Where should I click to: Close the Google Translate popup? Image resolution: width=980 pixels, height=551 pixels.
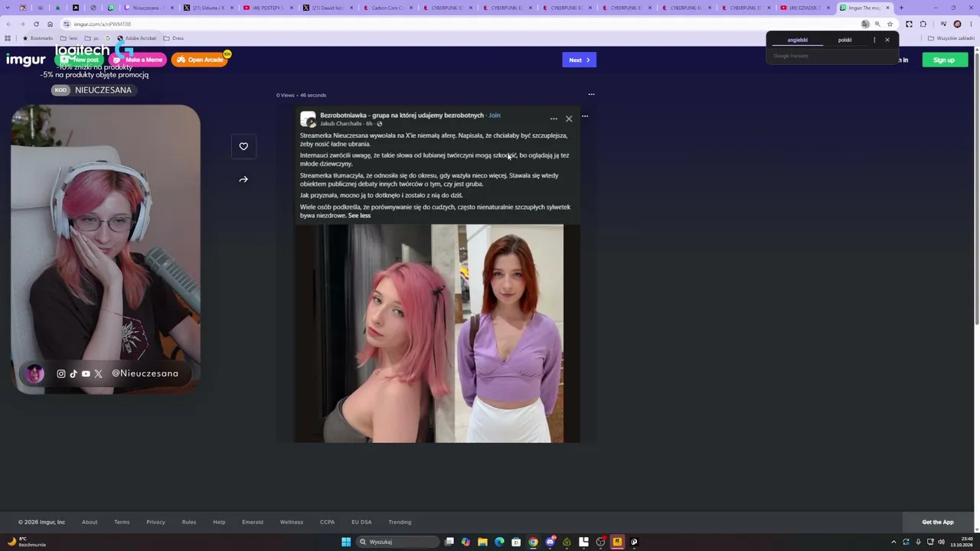[x=887, y=40]
